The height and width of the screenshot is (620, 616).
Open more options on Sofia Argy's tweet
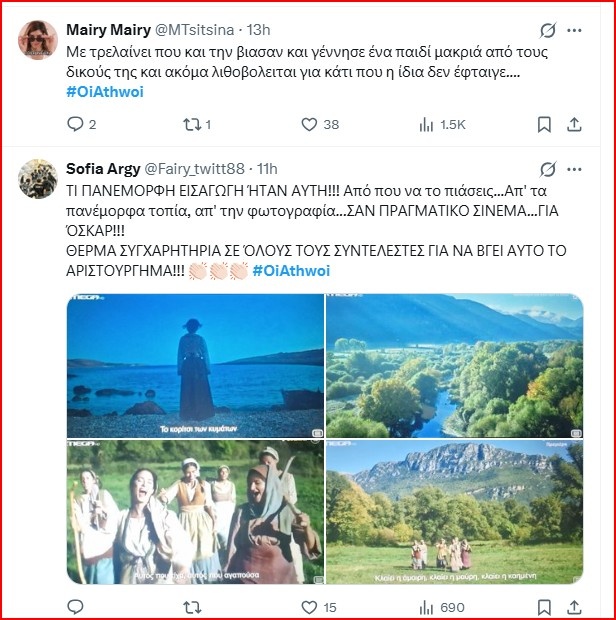click(578, 168)
